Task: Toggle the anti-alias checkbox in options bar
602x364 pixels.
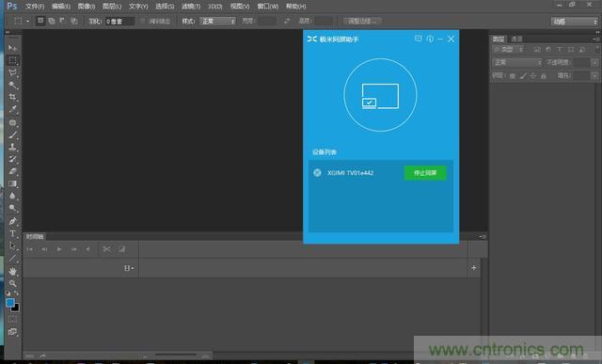Action: [x=142, y=21]
